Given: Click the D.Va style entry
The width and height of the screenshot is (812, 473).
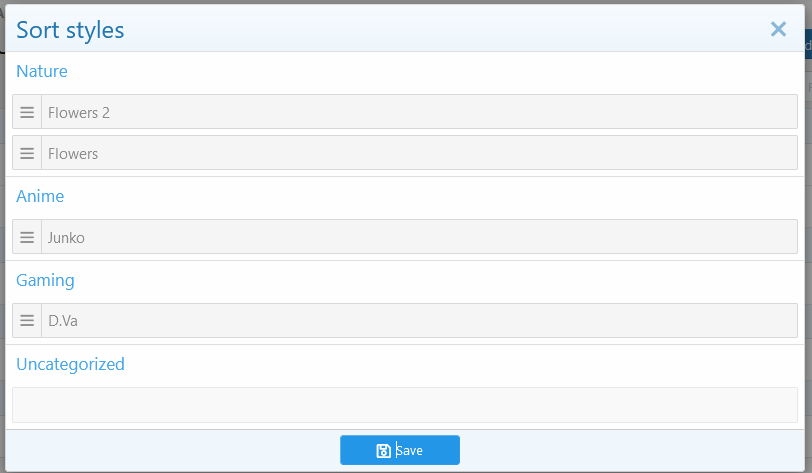Looking at the screenshot, I should coord(405,320).
